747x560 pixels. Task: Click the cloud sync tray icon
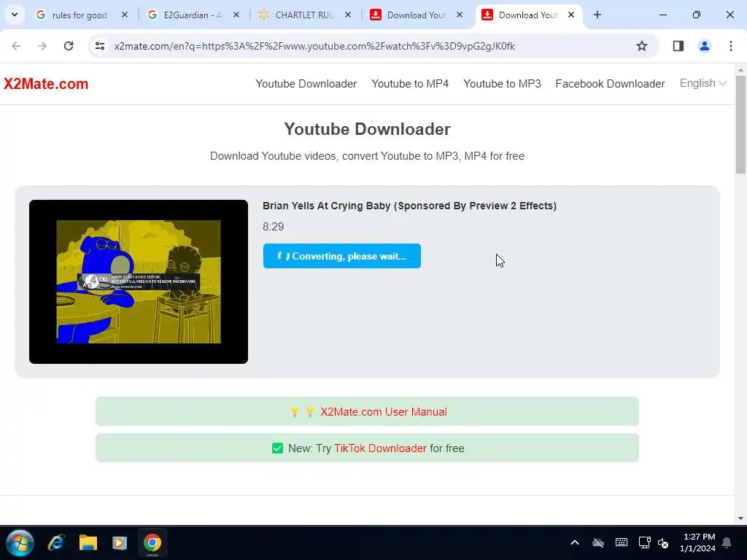tap(598, 542)
